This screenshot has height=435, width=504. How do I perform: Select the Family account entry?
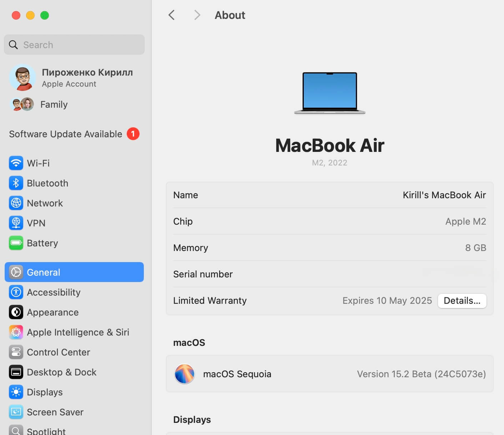click(x=54, y=104)
